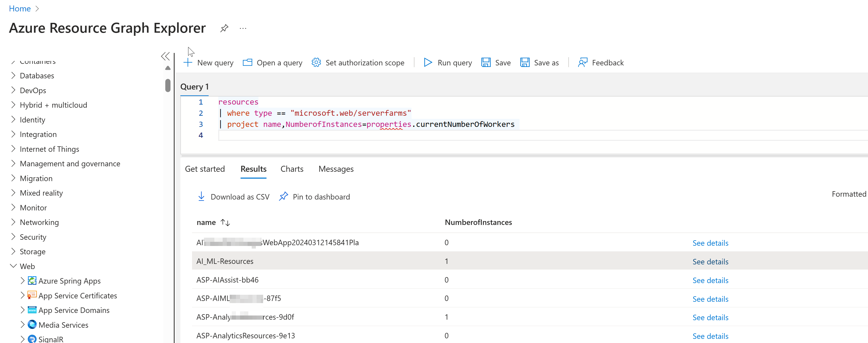Click the Set authorization scope gear icon
This screenshot has height=343, width=868.
pyautogui.click(x=316, y=63)
